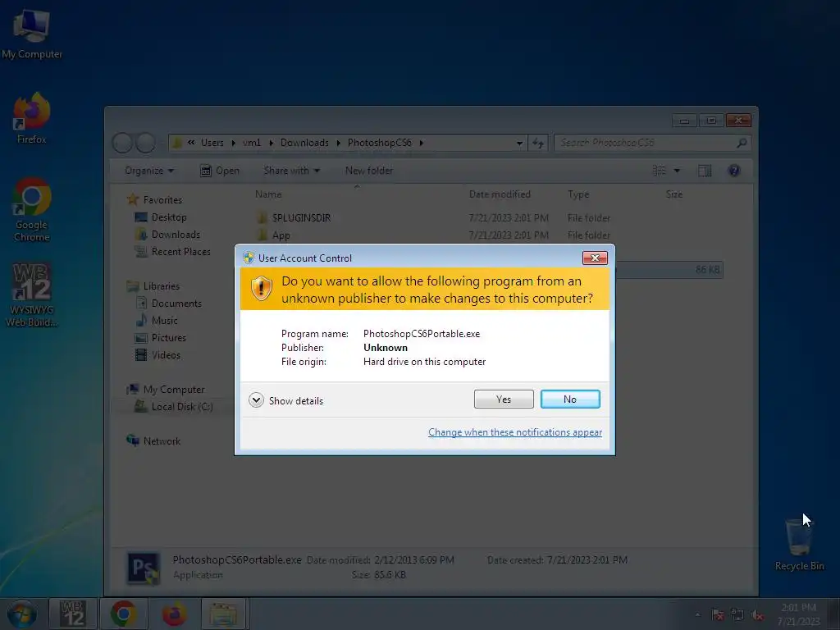Open Organize menu in Explorer

149,171
